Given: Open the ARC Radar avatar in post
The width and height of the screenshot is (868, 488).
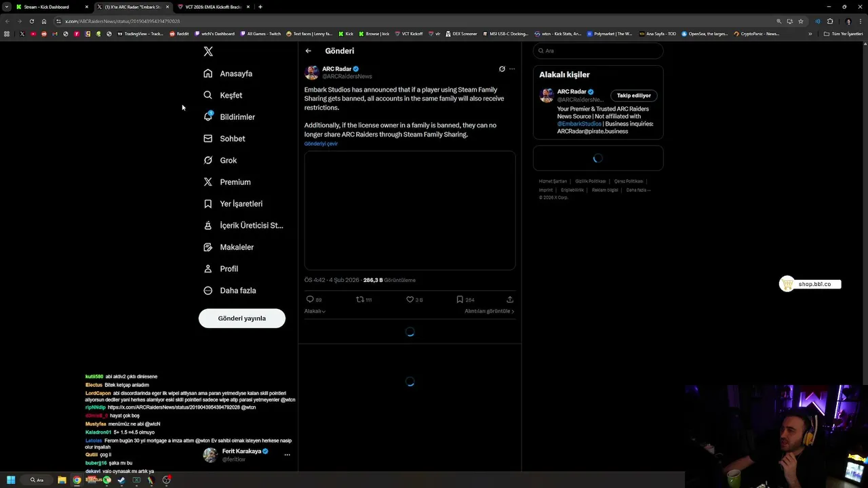Looking at the screenshot, I should pos(311,73).
